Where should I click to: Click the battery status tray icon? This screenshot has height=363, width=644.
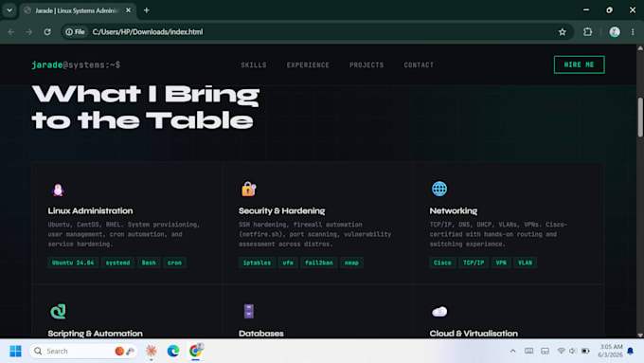tap(585, 351)
